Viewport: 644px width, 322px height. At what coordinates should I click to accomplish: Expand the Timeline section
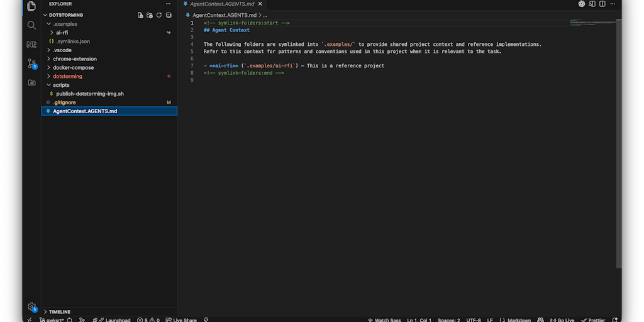[60, 311]
